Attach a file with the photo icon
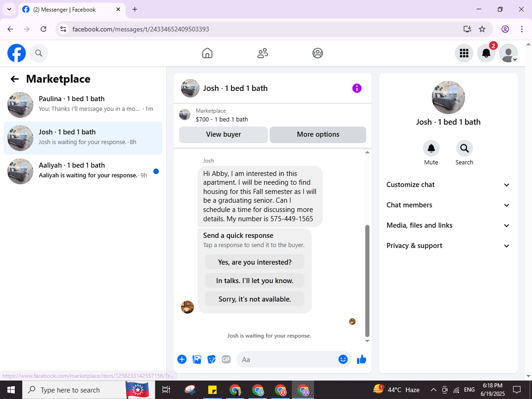This screenshot has height=399, width=532. pyautogui.click(x=197, y=359)
